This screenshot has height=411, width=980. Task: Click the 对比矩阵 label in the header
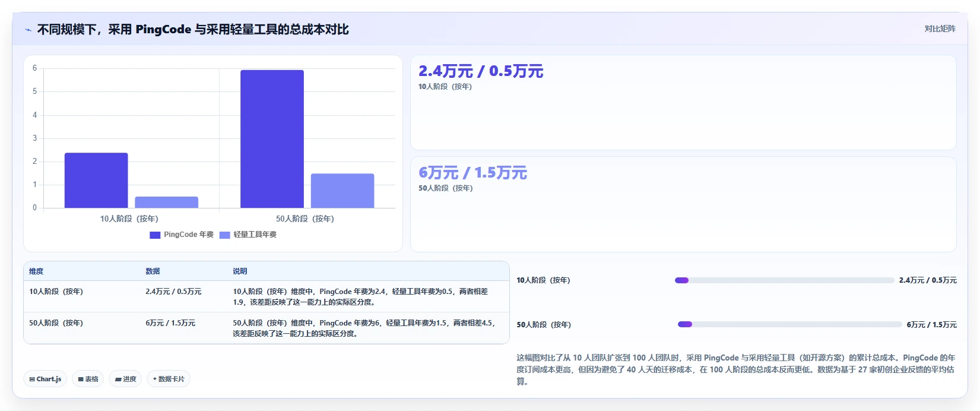pyautogui.click(x=940, y=29)
